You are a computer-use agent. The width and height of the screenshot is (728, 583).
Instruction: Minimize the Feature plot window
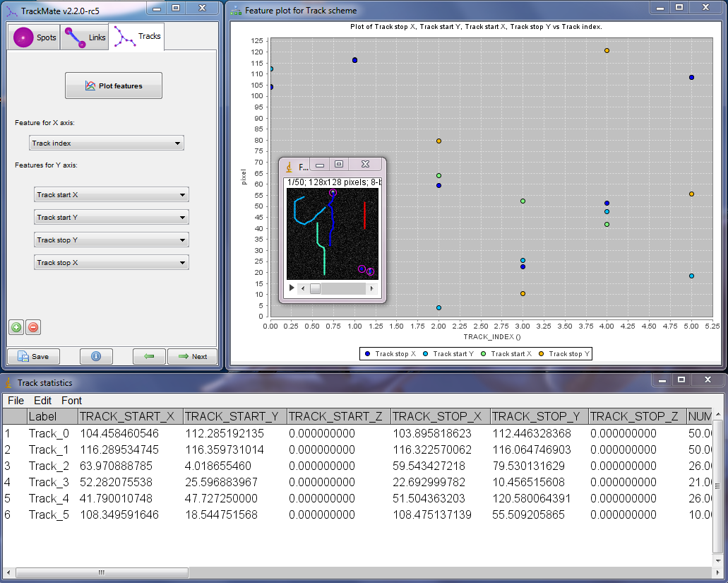[661, 8]
